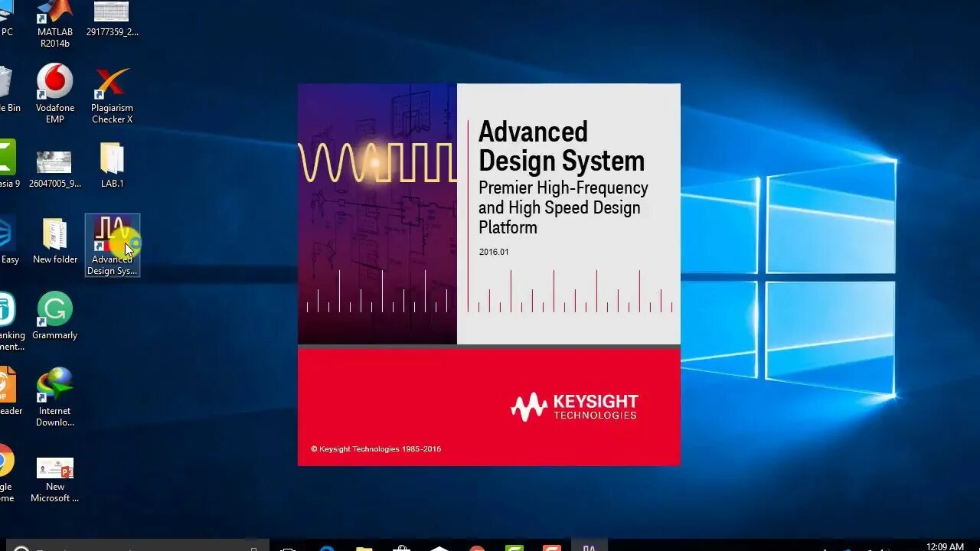Launch Vodafone EMP shortcut
This screenshot has height=551, width=980.
[x=55, y=93]
